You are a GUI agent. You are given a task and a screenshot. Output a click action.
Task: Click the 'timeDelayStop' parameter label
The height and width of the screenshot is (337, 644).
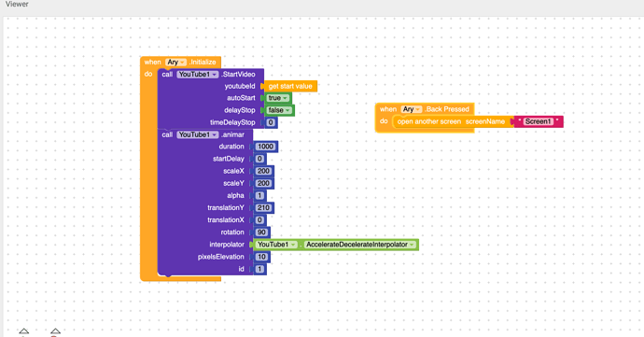(x=232, y=122)
